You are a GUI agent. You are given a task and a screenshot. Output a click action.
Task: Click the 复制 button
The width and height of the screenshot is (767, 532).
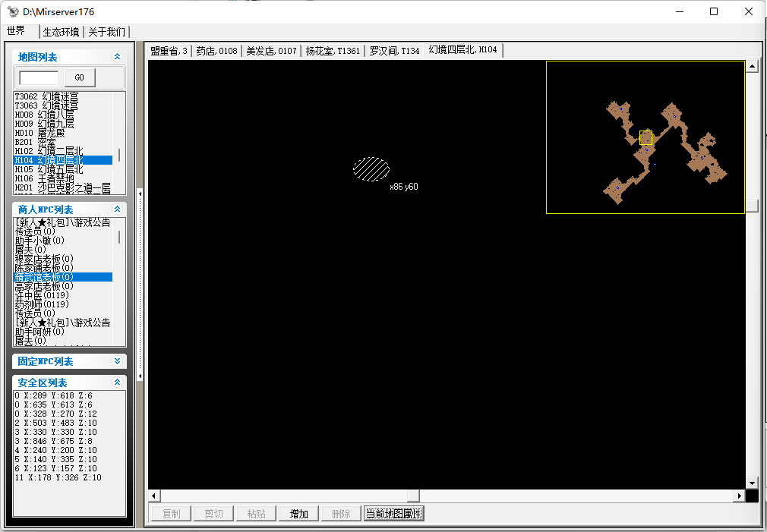[171, 514]
